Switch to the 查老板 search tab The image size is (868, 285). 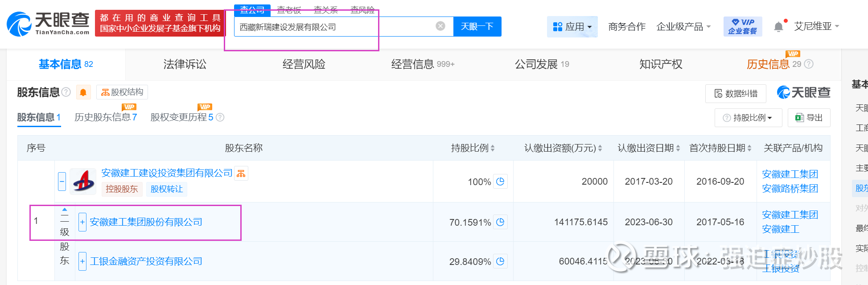coord(289,10)
